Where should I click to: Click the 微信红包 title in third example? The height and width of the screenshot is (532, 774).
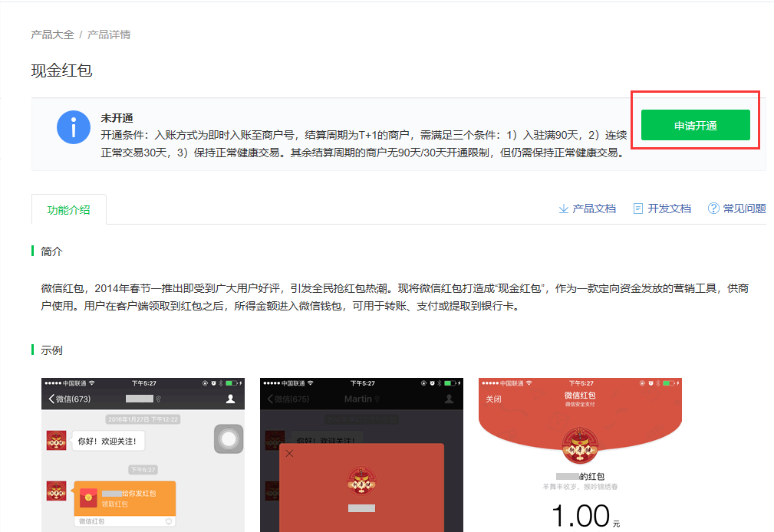tap(580, 396)
